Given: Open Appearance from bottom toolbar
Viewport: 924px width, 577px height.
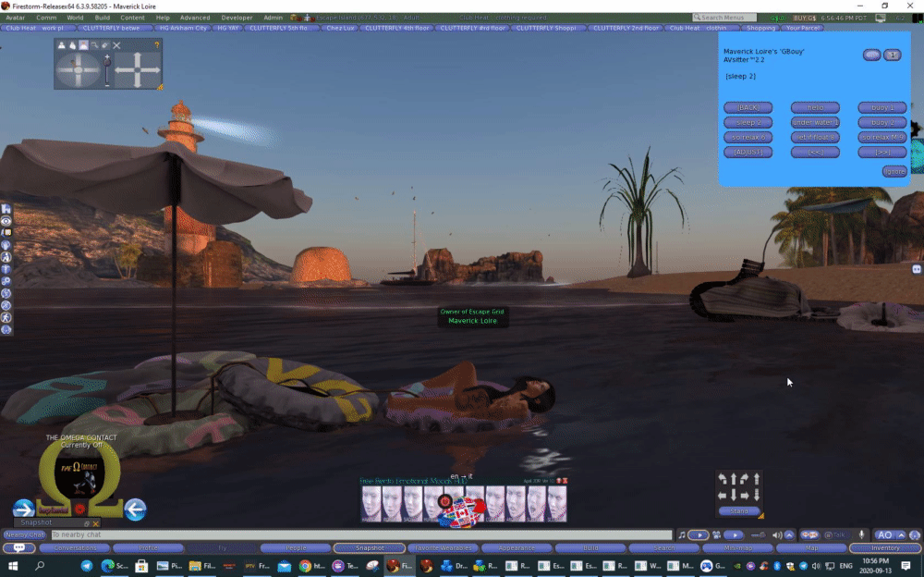Looking at the screenshot, I should [517, 548].
